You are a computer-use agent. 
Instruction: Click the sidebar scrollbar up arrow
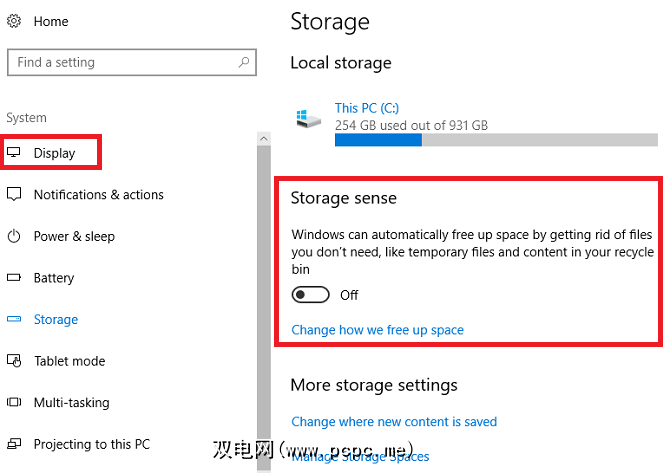click(263, 138)
